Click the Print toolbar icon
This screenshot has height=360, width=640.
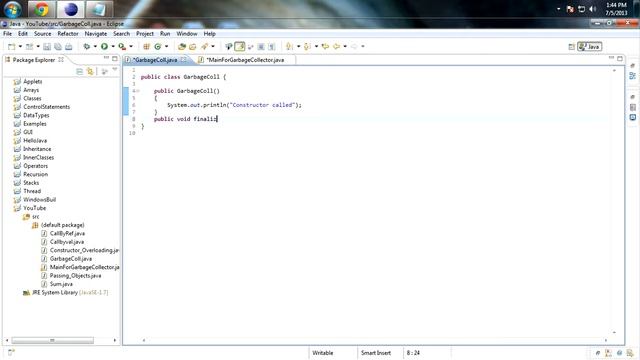click(69, 47)
